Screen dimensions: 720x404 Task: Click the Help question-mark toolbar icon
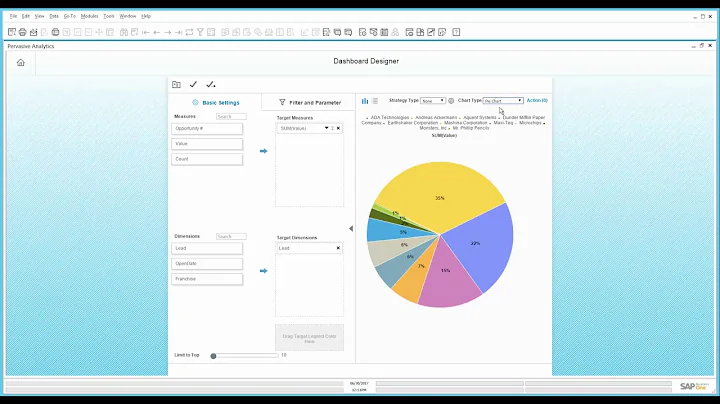[x=456, y=32]
